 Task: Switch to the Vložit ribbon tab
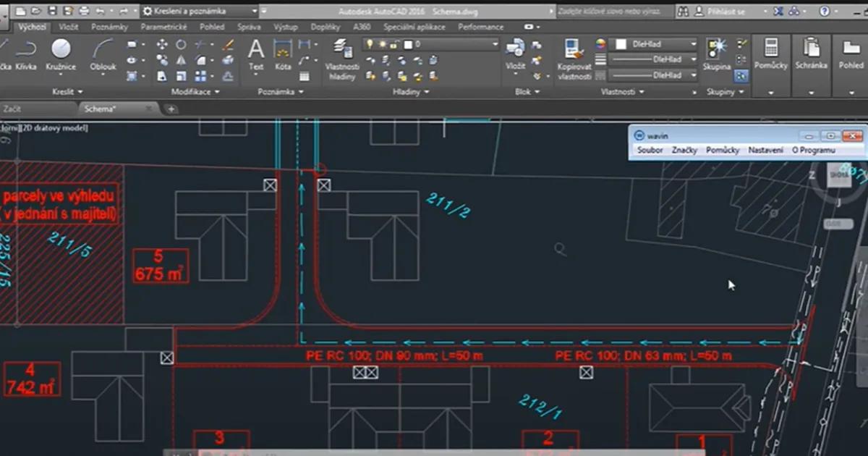tap(69, 27)
